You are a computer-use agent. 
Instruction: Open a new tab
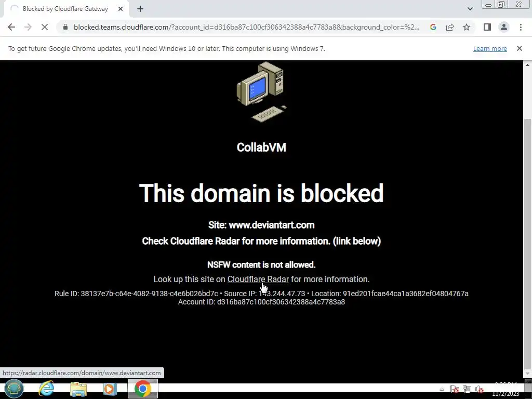[140, 9]
